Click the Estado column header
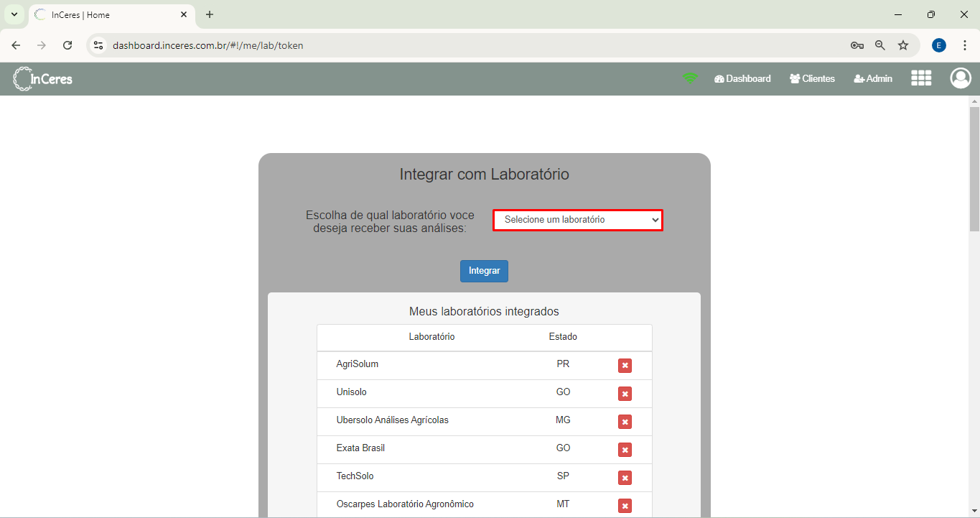The height and width of the screenshot is (518, 980). tap(563, 337)
